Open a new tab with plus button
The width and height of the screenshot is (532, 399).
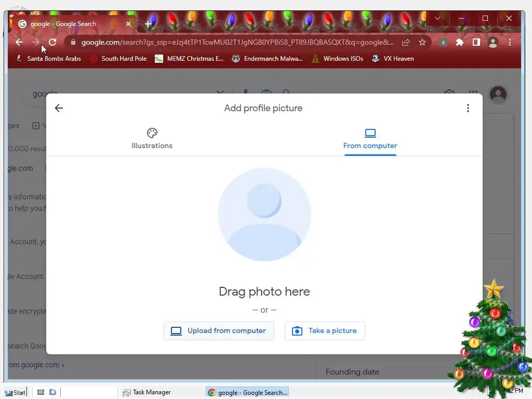[x=148, y=24]
